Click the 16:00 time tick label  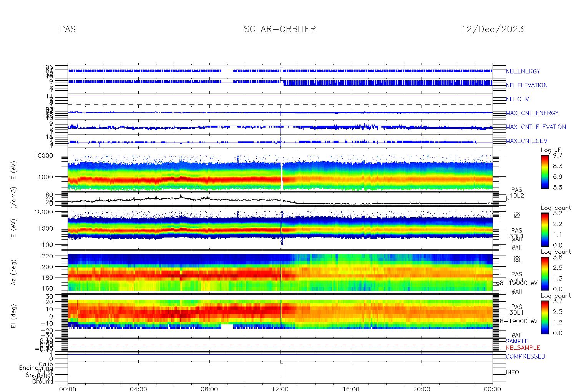[x=351, y=389]
